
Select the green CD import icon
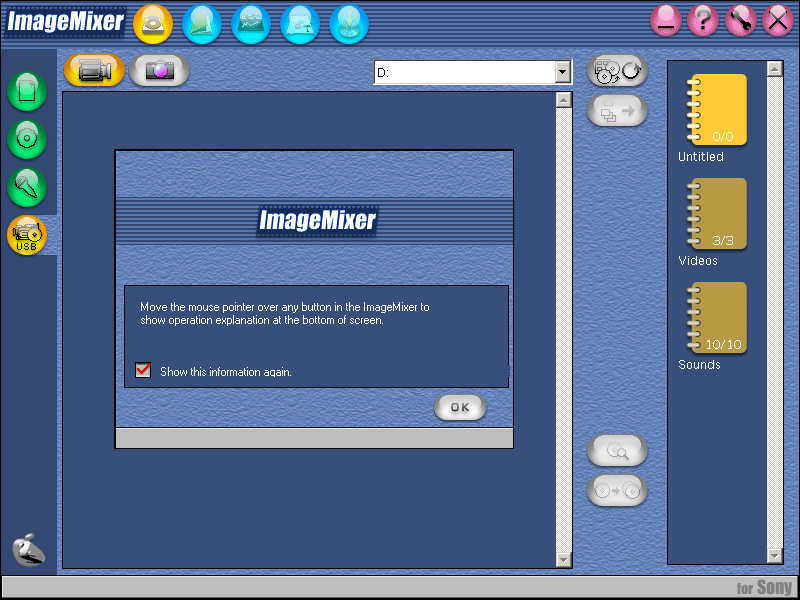(x=27, y=139)
